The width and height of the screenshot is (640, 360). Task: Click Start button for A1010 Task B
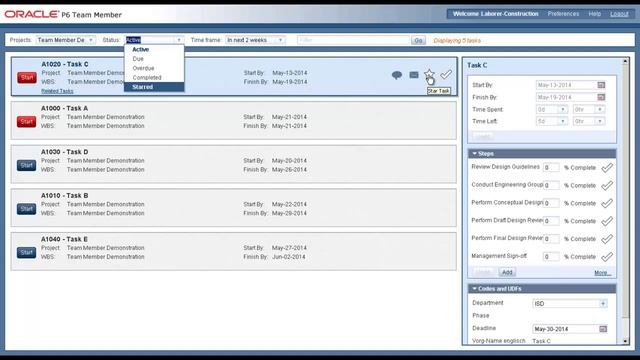tap(27, 209)
